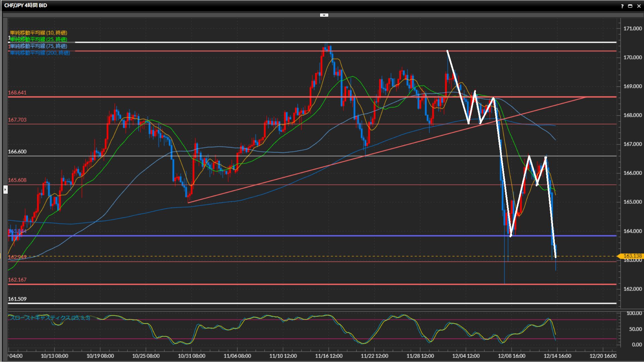Click the 162.167 red support line label

(17, 280)
